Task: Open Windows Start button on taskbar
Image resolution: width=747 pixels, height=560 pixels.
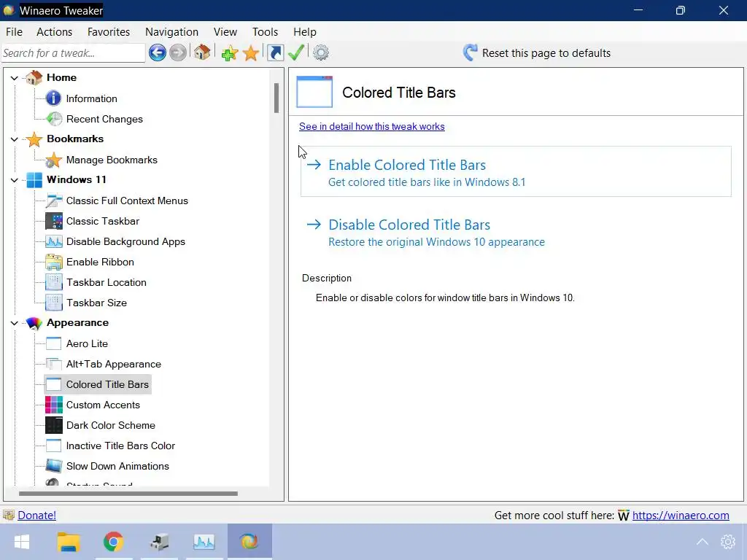Action: (22, 542)
